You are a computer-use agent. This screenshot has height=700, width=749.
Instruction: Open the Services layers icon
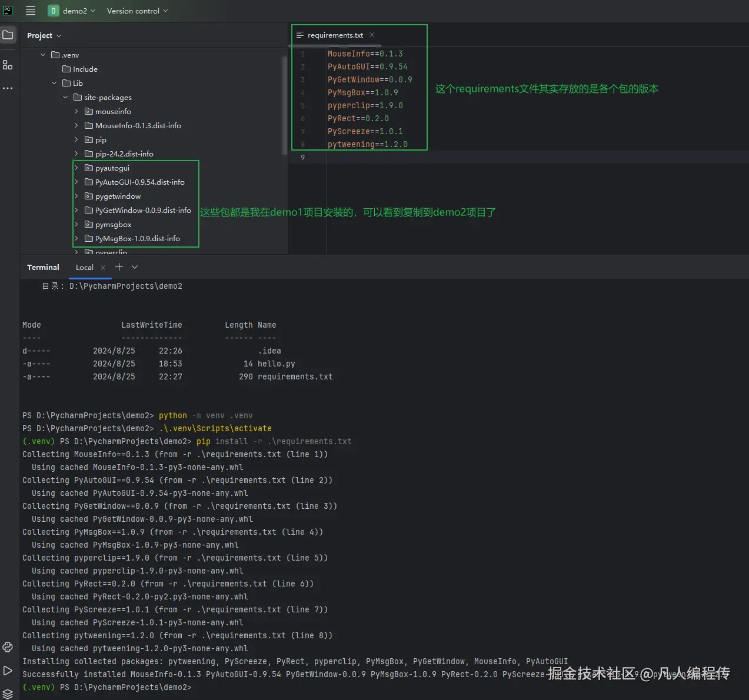(8, 694)
